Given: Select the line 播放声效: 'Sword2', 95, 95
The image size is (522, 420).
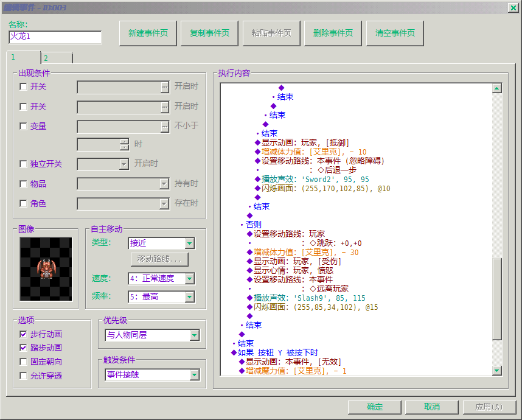Looking at the screenshot, I should [x=312, y=179].
